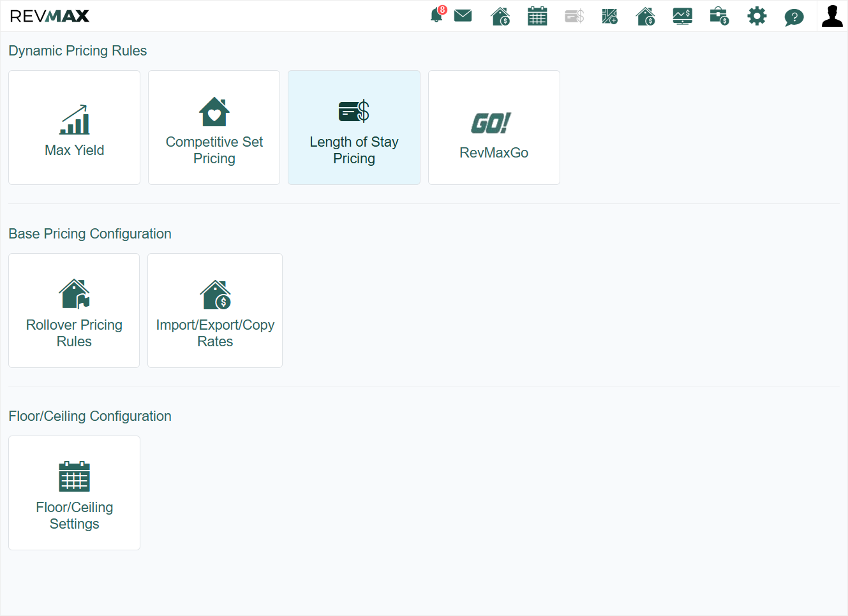The image size is (848, 616).
Task: Select the Length of Stay Pricing card
Action: (x=354, y=128)
